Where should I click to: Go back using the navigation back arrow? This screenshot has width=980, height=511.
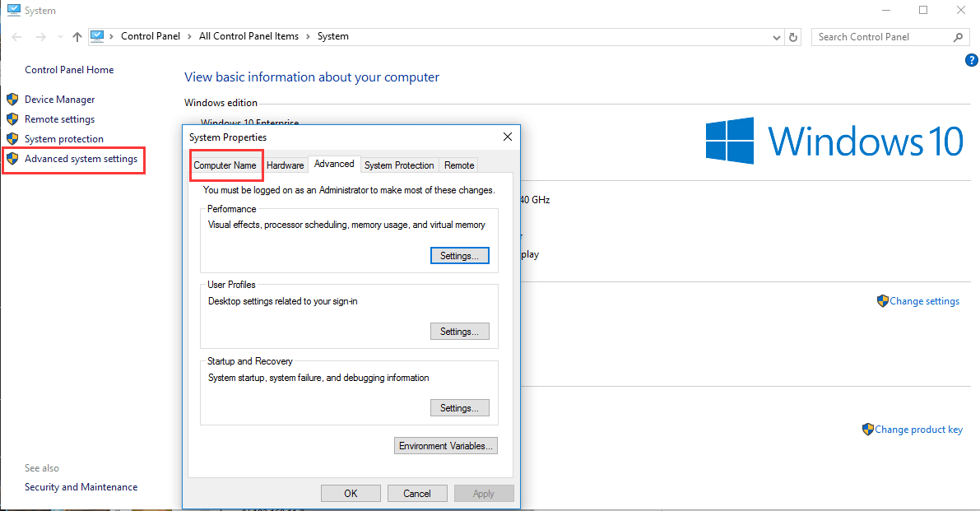(x=17, y=38)
